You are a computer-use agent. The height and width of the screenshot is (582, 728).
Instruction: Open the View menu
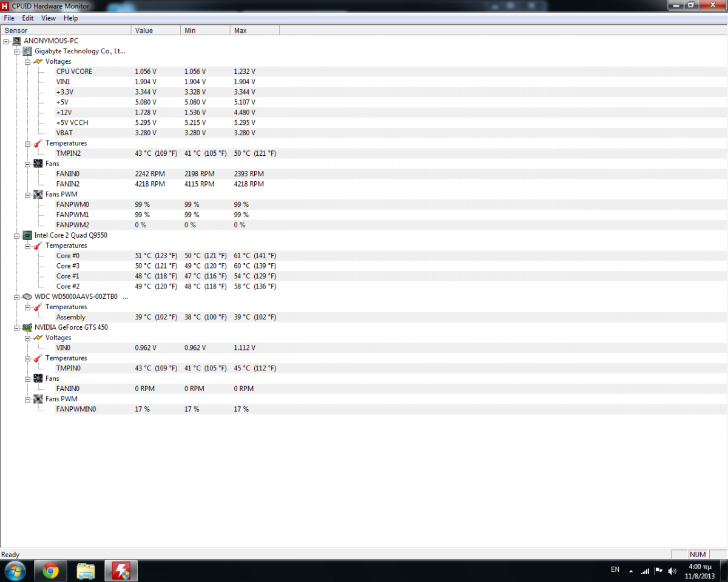[49, 18]
